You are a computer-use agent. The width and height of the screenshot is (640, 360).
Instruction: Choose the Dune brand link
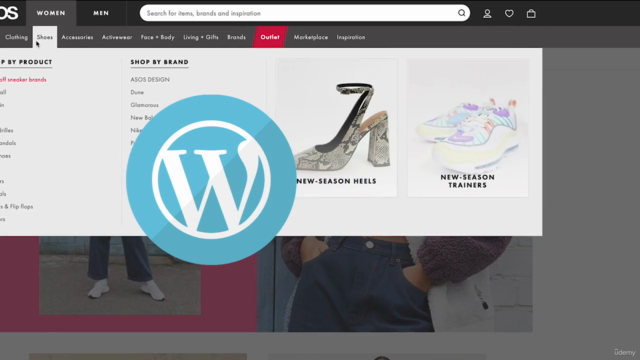pos(137,92)
